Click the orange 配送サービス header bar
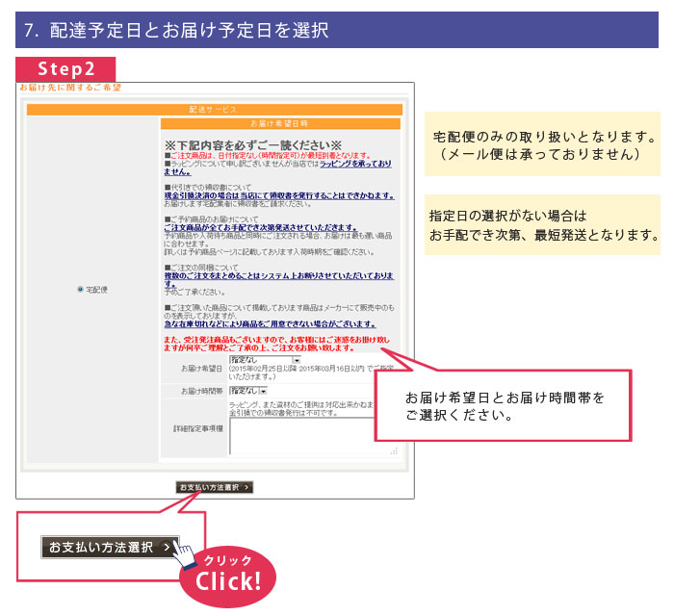Viewport: 674px width, 616px height. point(213,110)
